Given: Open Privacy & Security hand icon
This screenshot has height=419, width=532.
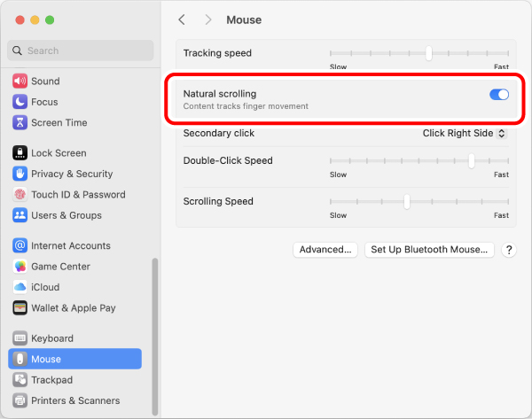Looking at the screenshot, I should [x=20, y=174].
